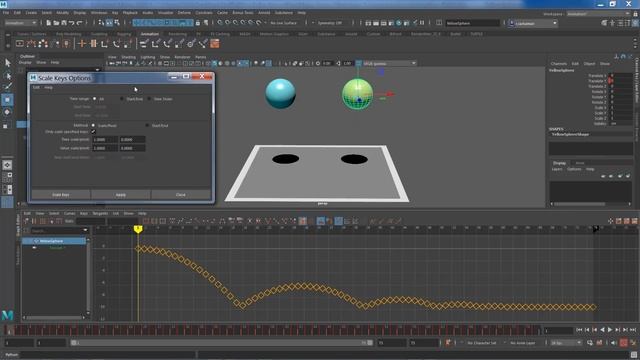This screenshot has height=360, width=640.
Task: Go to start of playback range
Action: point(579,330)
